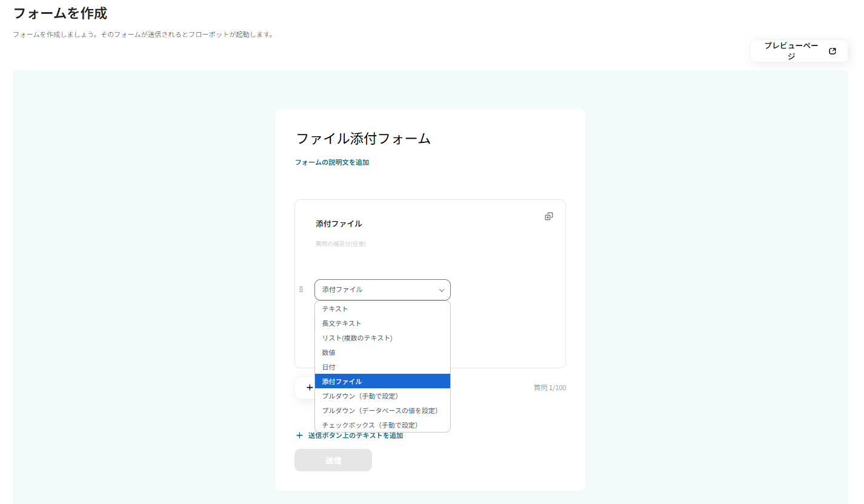Collapse the field type dropdown via its chevron
The height and width of the screenshot is (504, 864).
441,290
